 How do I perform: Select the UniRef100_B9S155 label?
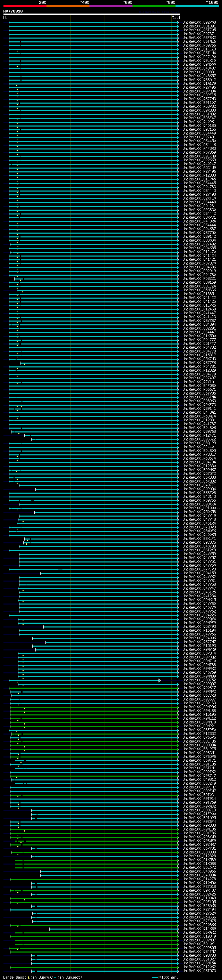(x=199, y=129)
